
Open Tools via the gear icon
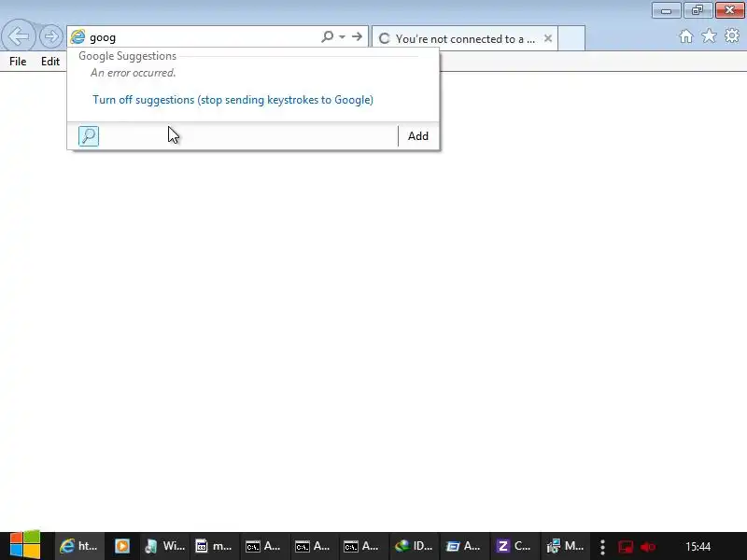click(732, 35)
